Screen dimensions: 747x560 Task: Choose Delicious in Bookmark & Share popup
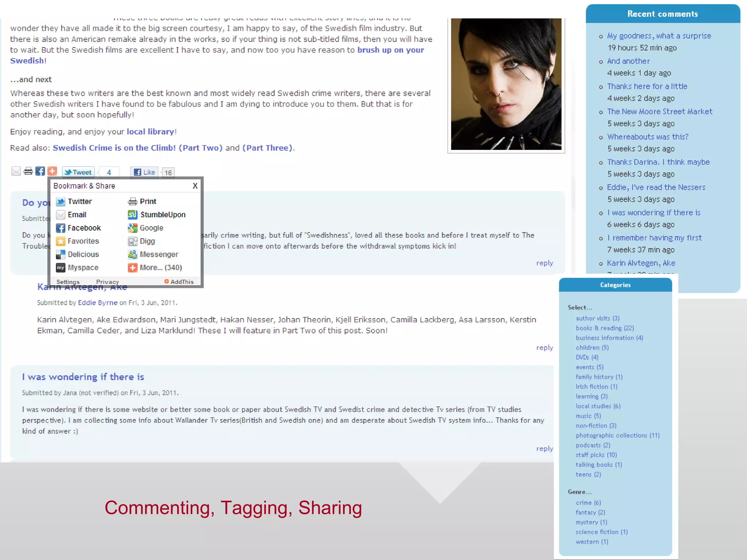coord(77,254)
